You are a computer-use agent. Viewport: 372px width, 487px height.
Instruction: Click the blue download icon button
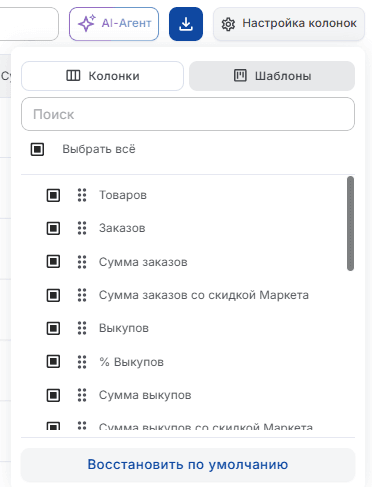click(186, 24)
